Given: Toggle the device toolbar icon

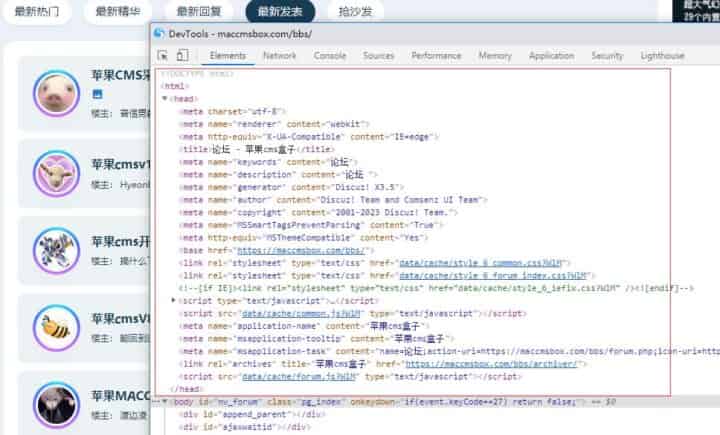Looking at the screenshot, I should pos(182,56).
